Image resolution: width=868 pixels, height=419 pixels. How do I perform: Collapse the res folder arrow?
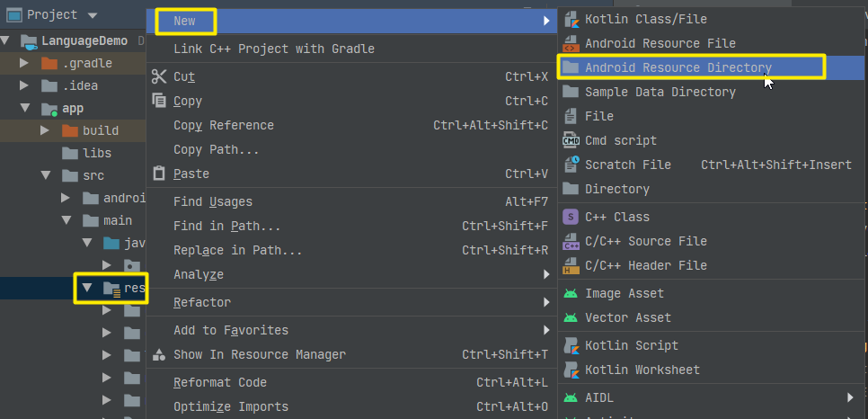(87, 289)
